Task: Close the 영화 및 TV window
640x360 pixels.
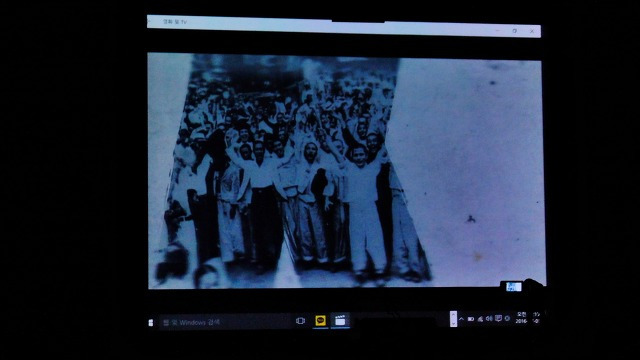Action: tap(532, 31)
